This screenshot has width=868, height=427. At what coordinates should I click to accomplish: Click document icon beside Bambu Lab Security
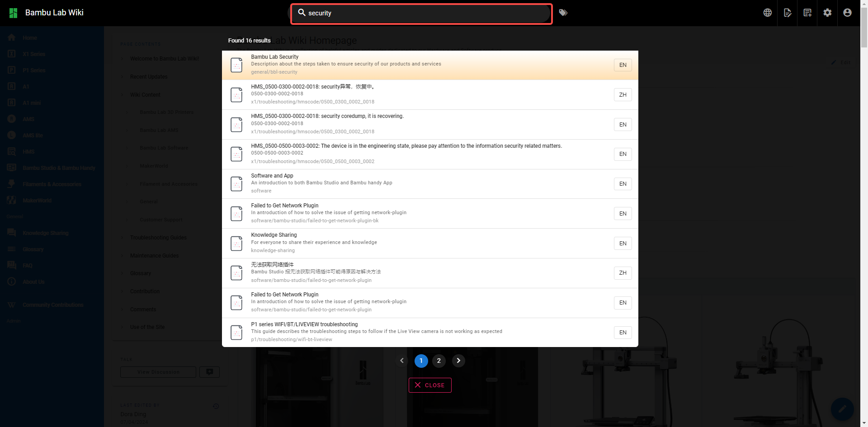(236, 65)
